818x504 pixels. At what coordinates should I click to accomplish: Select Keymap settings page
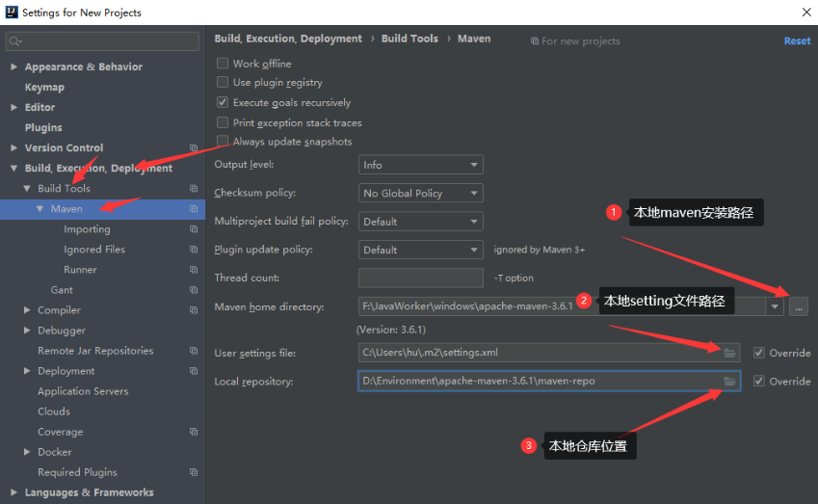(44, 87)
